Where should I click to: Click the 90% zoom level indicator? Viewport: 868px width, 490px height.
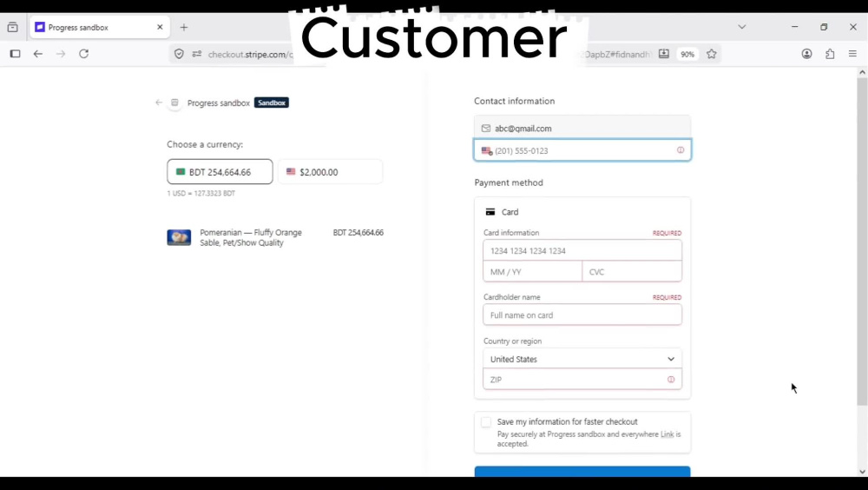point(687,55)
